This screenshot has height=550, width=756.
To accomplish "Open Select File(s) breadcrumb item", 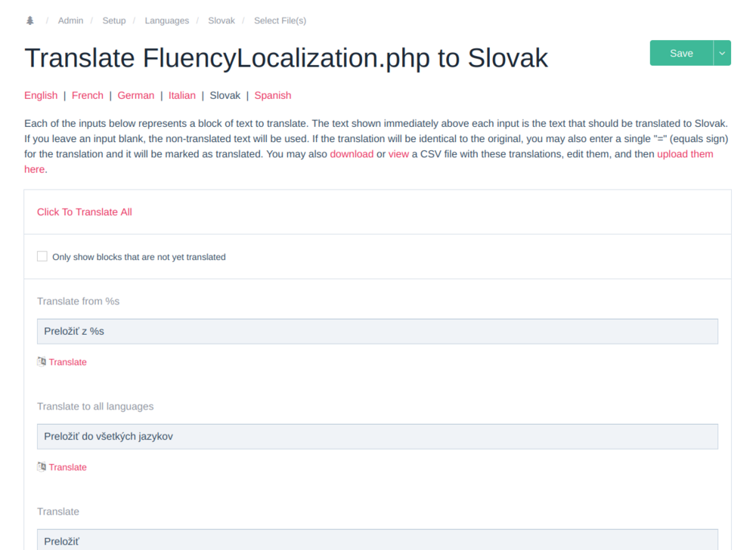I will [280, 20].
